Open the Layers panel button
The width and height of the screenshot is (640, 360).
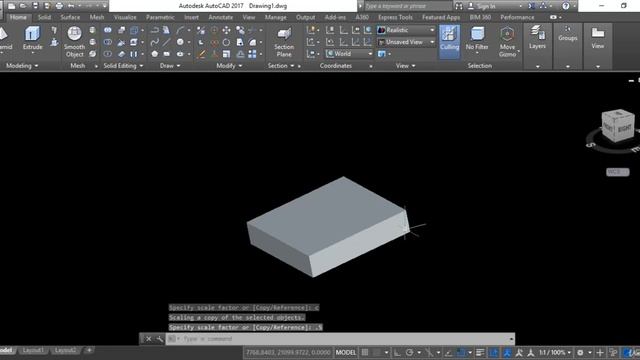point(537,38)
